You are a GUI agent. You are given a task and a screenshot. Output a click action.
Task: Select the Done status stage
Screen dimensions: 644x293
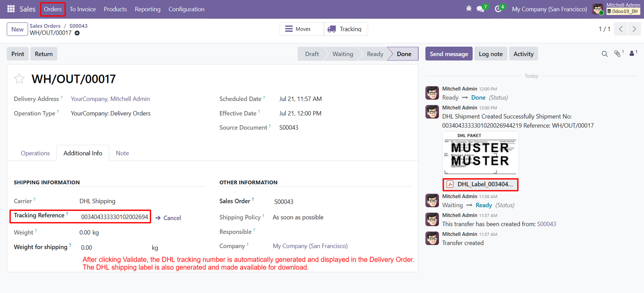pyautogui.click(x=404, y=54)
